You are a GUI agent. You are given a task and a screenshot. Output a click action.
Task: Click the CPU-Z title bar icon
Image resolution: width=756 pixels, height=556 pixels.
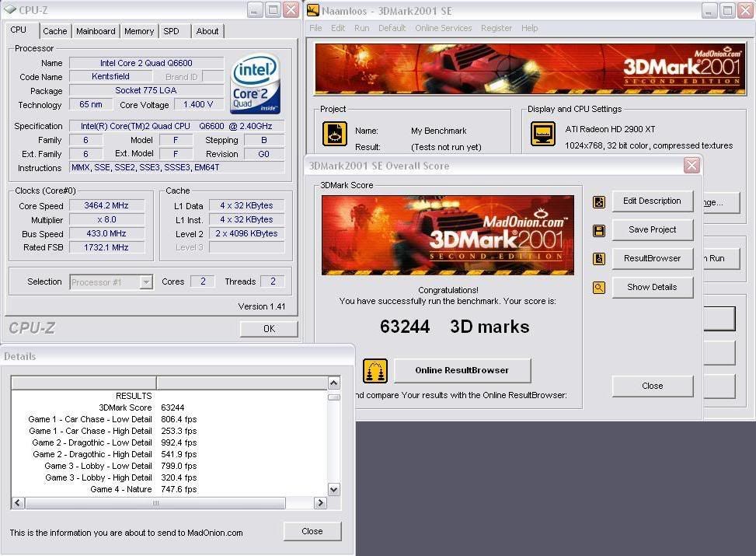[x=9, y=9]
